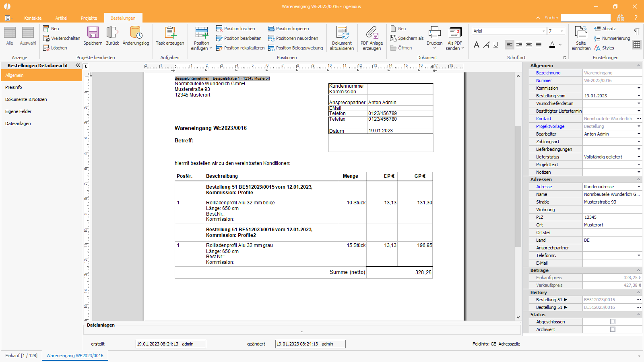Select Dateianlagen in left sidebar
The width and height of the screenshot is (644, 362).
pos(41,123)
